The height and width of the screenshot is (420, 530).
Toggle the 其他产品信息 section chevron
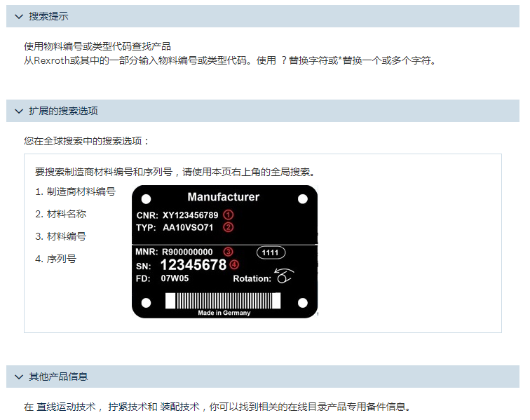(x=19, y=377)
